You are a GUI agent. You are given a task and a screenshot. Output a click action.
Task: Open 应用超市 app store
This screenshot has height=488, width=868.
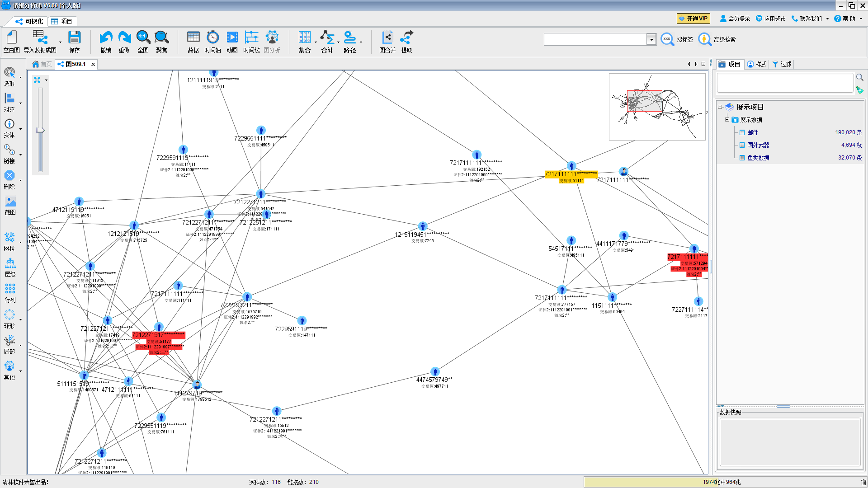(x=771, y=19)
